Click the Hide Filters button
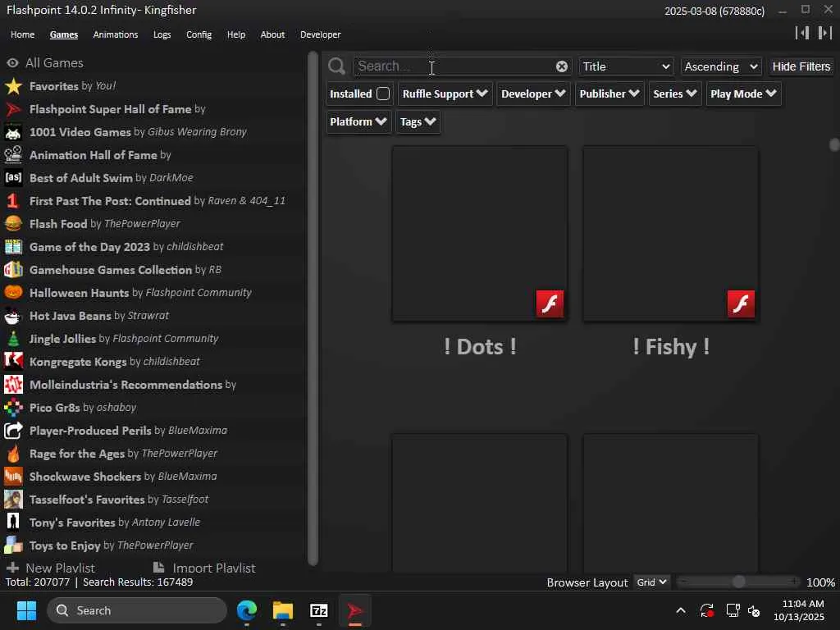The image size is (840, 630). (x=801, y=66)
